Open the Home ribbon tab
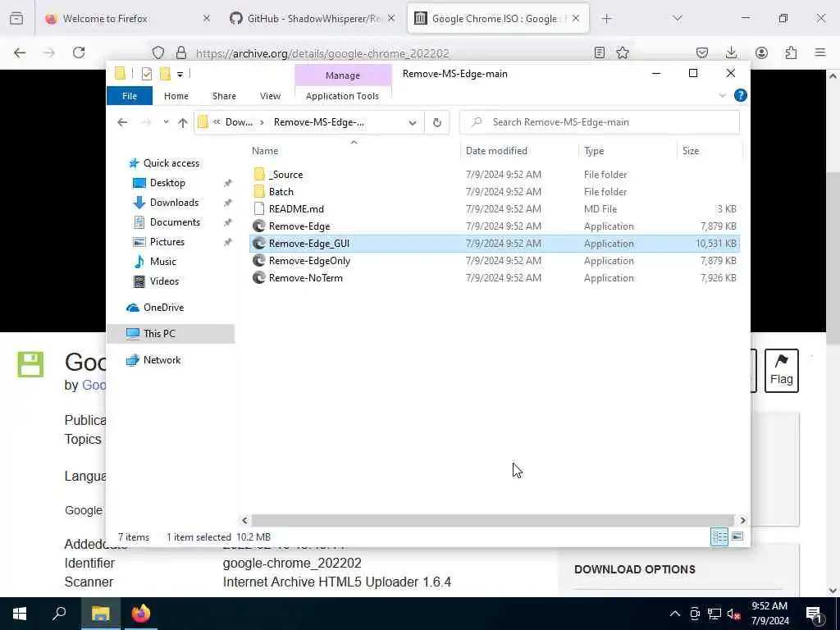Screen dimensions: 840x630 [x=176, y=96]
